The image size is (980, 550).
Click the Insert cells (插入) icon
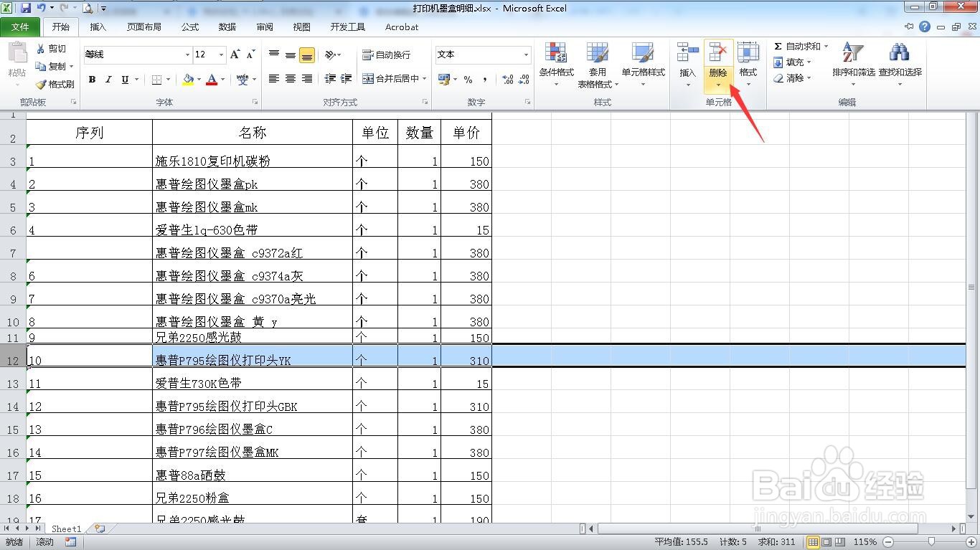[x=687, y=52]
